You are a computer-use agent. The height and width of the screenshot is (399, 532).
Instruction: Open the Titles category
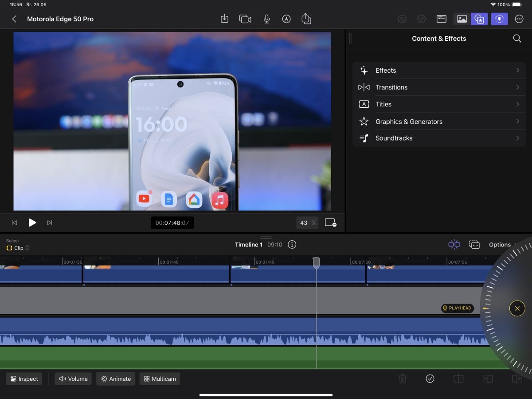pos(439,104)
